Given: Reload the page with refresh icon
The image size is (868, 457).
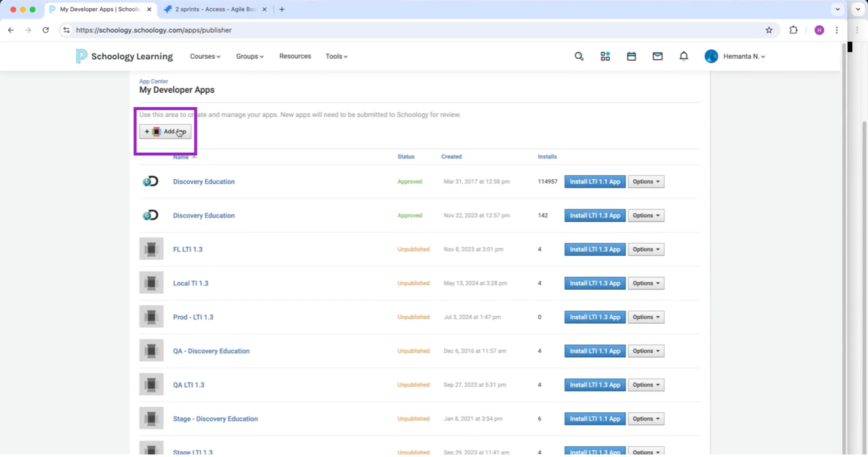Looking at the screenshot, I should pos(45,30).
